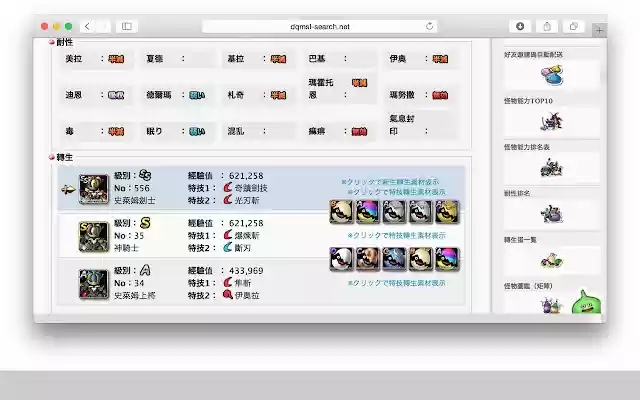Click the teal badge next to 眠り
This screenshot has height=400, width=640.
click(x=197, y=131)
